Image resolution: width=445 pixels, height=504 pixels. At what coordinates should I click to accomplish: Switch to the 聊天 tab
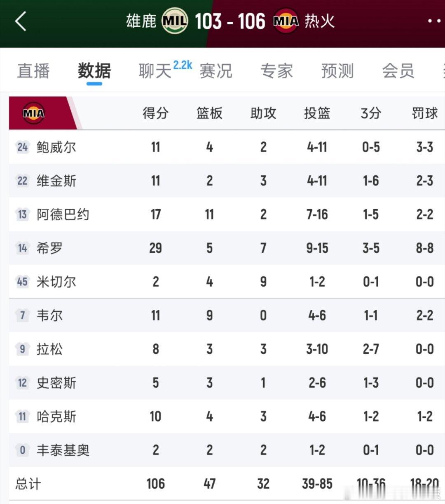pyautogui.click(x=155, y=71)
